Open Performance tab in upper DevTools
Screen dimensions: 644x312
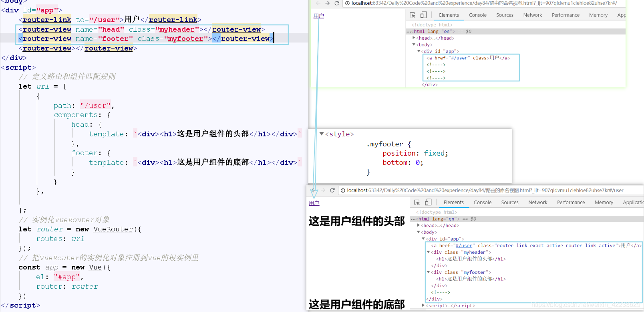566,15
